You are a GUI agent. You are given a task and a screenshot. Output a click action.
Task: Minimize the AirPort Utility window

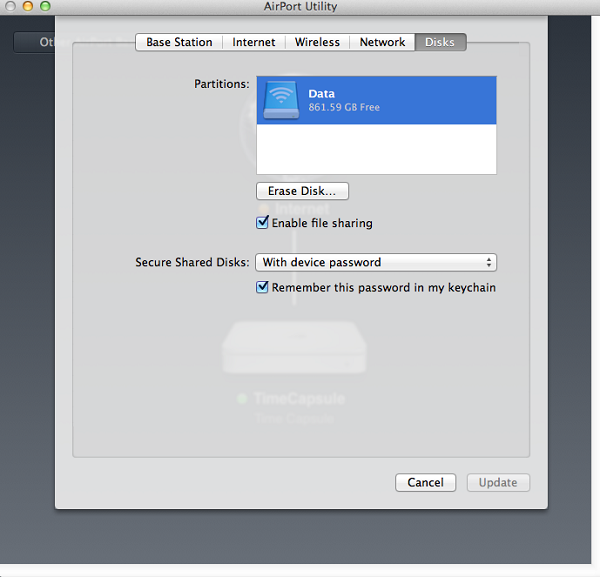pos(28,6)
